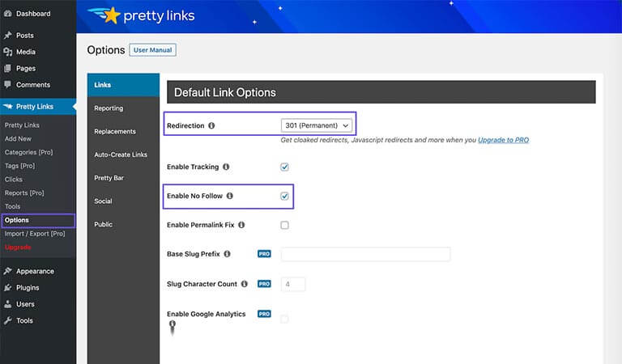Open the Redirection 301 (Permanent) dropdown

point(316,125)
